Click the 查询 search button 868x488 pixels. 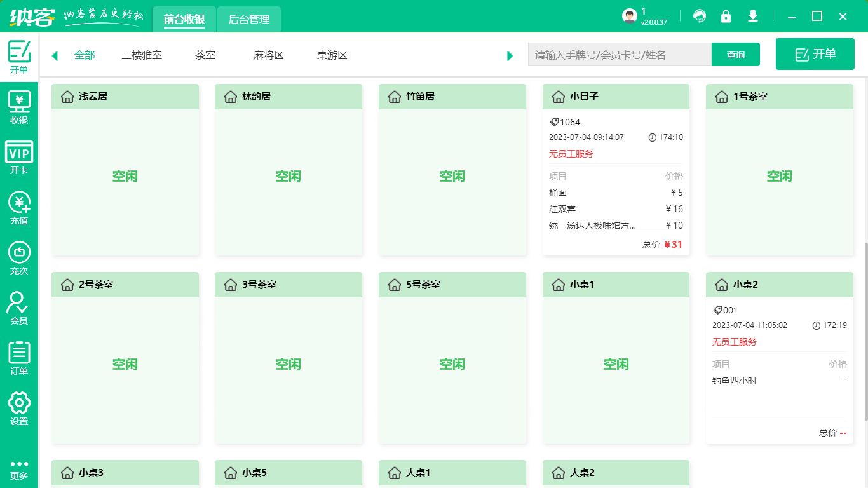[x=735, y=55]
